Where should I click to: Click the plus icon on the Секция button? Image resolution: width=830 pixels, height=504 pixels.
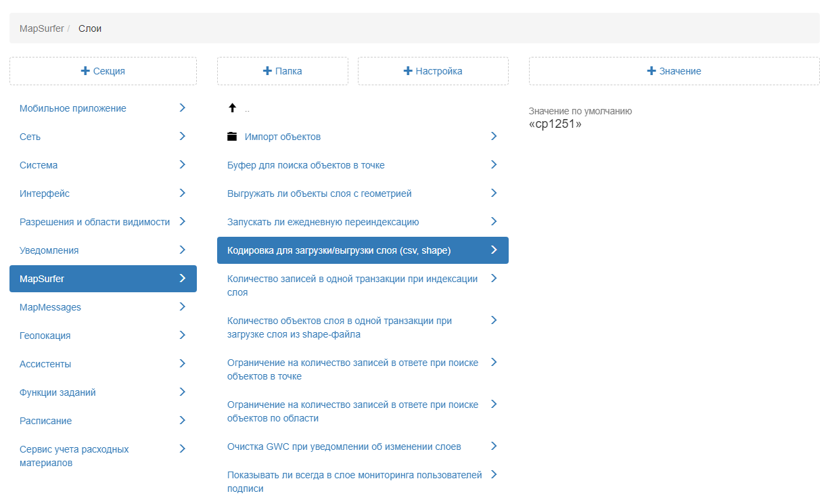pyautogui.click(x=85, y=71)
